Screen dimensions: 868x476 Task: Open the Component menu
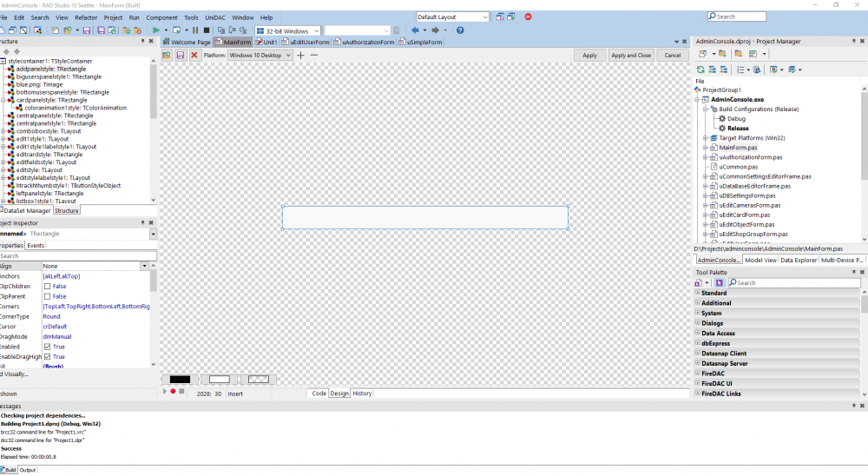tap(161, 17)
